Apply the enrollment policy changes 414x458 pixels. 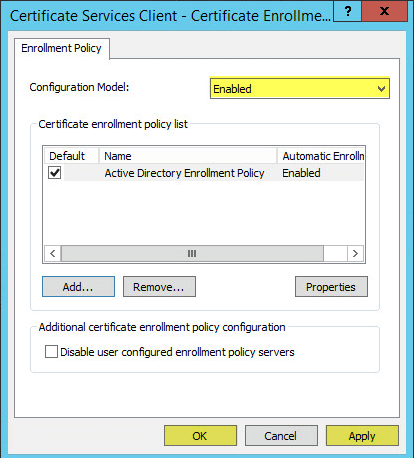pos(362,436)
